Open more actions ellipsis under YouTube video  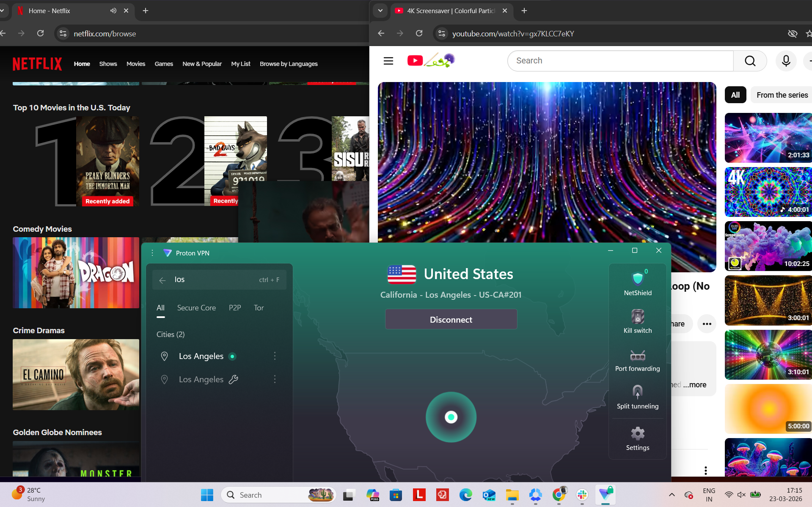click(707, 324)
